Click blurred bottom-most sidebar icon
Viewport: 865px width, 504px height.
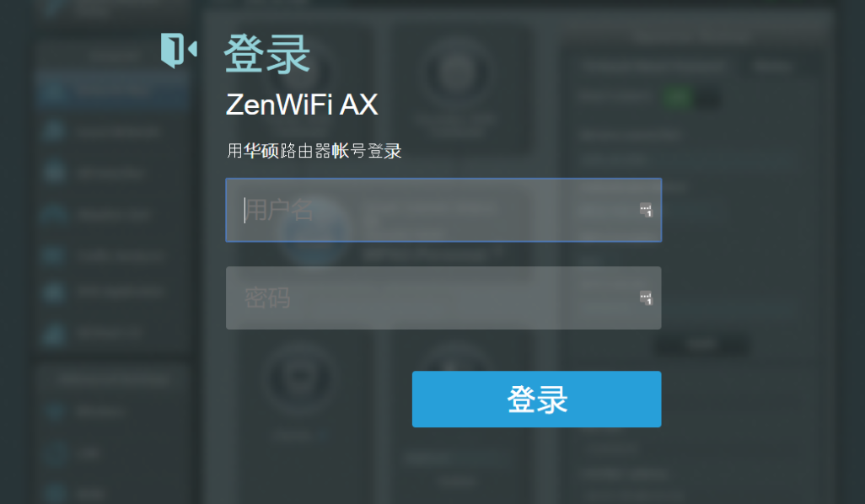click(x=54, y=493)
